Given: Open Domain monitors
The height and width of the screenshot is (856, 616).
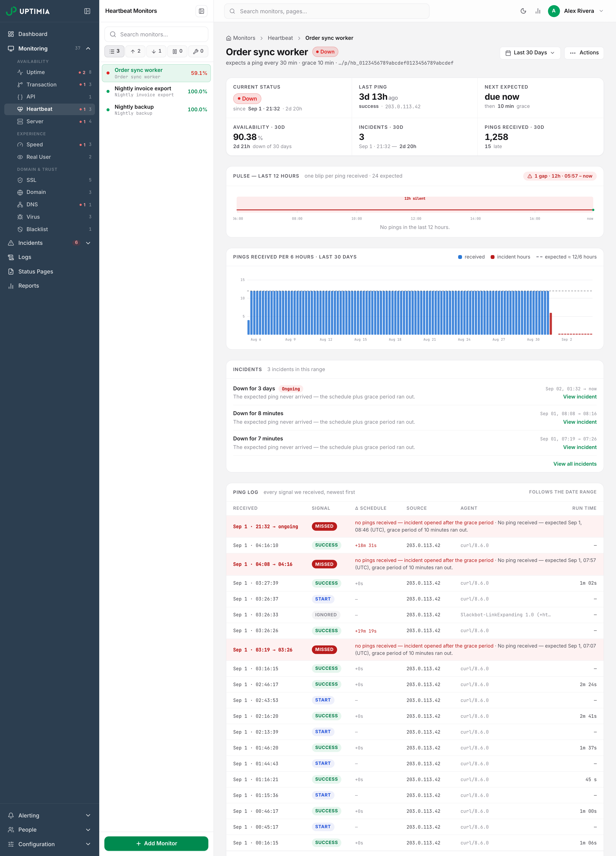Looking at the screenshot, I should point(49,192).
